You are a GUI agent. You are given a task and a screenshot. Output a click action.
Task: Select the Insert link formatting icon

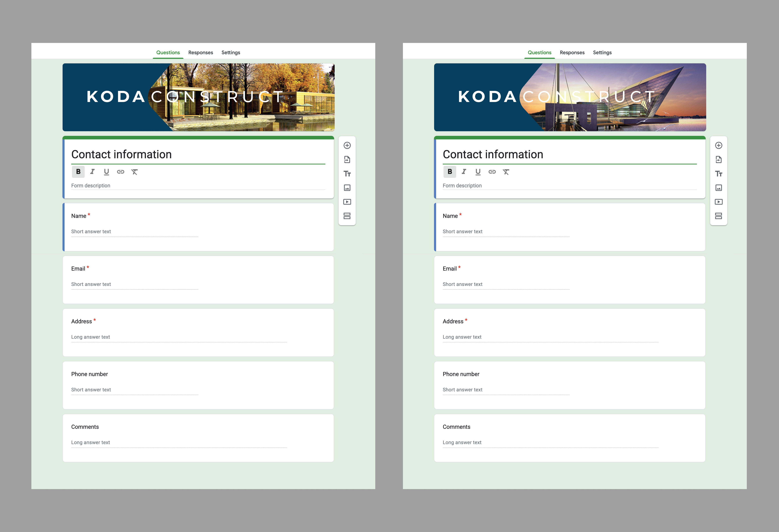pos(120,172)
